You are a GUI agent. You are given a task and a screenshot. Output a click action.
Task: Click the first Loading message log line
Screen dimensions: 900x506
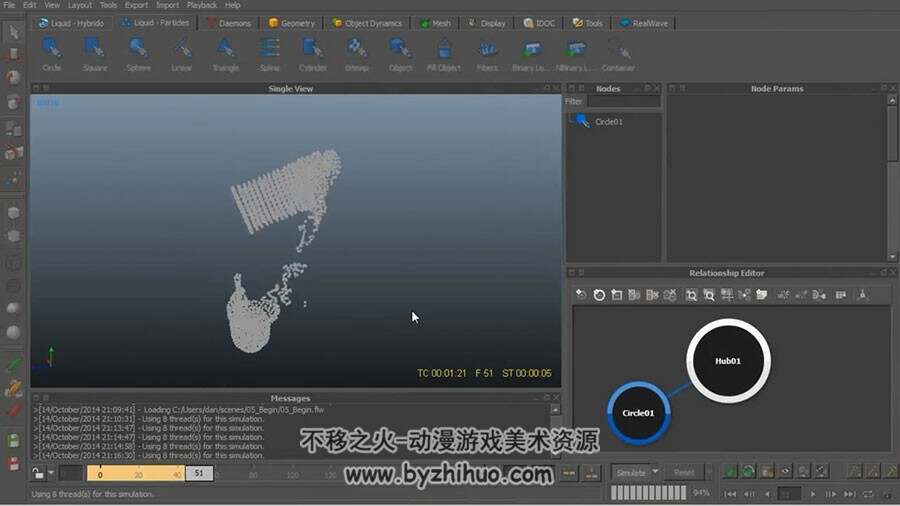click(x=179, y=410)
